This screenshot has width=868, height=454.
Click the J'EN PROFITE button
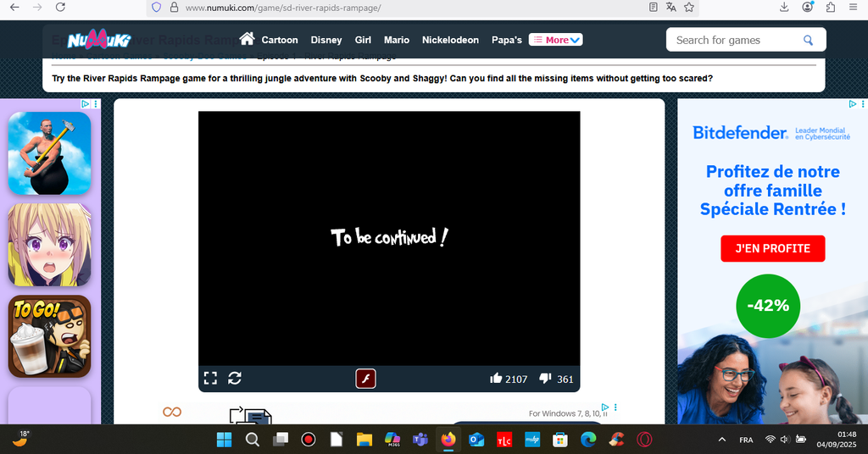(x=772, y=248)
